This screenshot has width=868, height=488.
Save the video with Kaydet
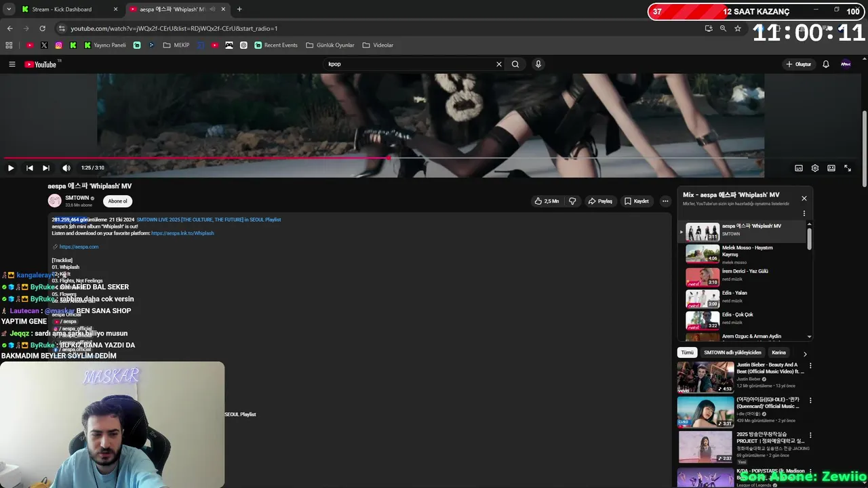[637, 201]
